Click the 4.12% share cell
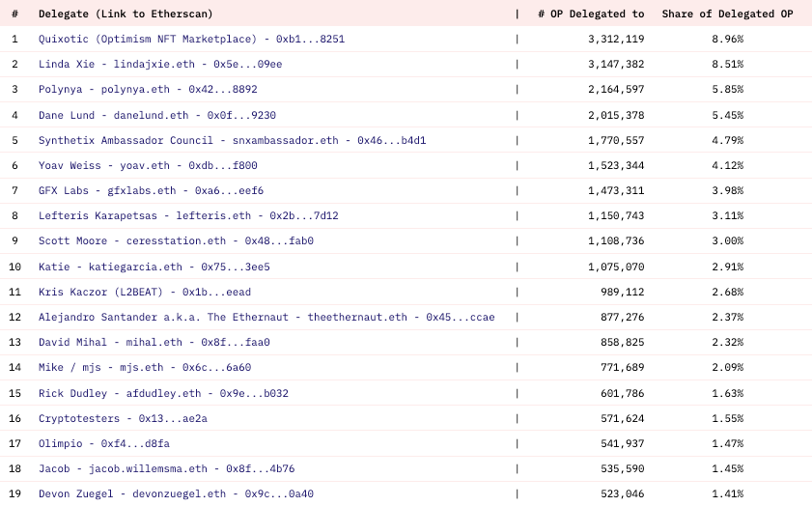Screen dimensions: 812x506 (x=728, y=166)
